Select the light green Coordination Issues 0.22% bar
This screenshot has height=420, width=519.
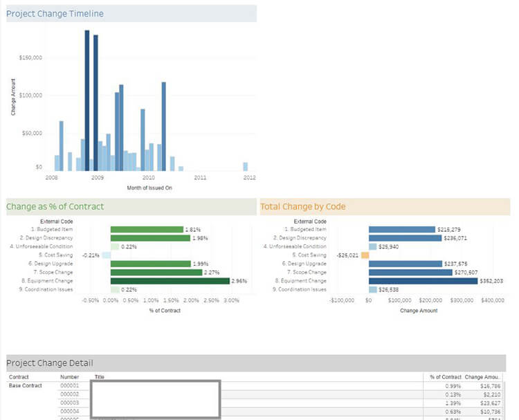tap(115, 290)
